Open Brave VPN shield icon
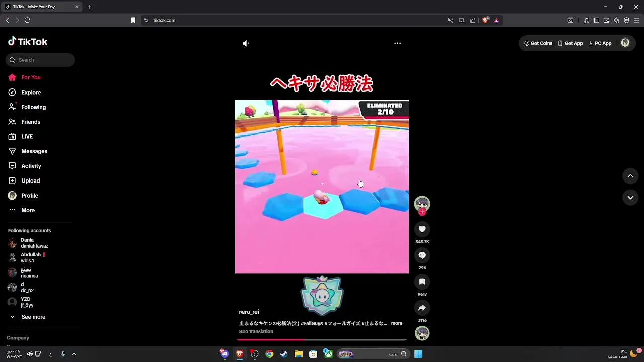This screenshot has width=644, height=362. point(626,20)
